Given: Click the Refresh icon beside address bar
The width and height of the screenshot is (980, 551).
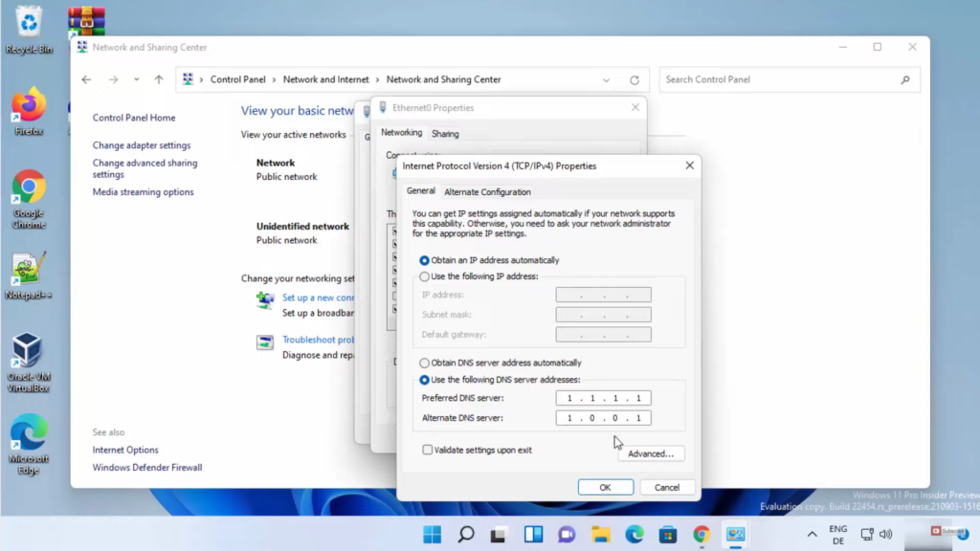Looking at the screenshot, I should 634,80.
